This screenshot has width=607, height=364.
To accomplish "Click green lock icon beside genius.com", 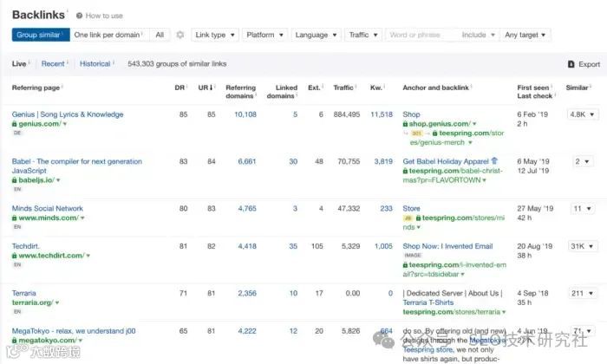I will coord(15,124).
